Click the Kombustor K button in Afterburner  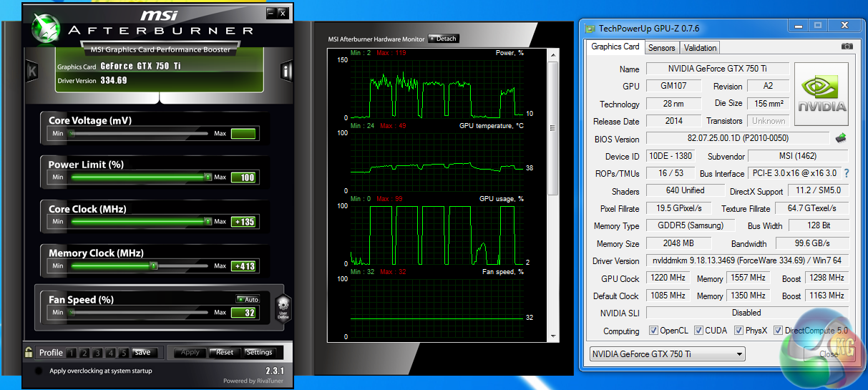tap(31, 72)
